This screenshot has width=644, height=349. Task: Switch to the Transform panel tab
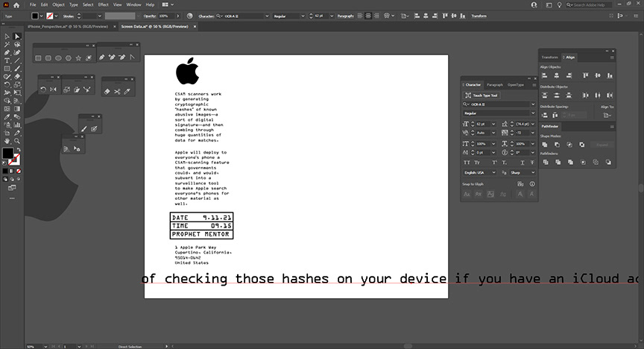coord(550,57)
